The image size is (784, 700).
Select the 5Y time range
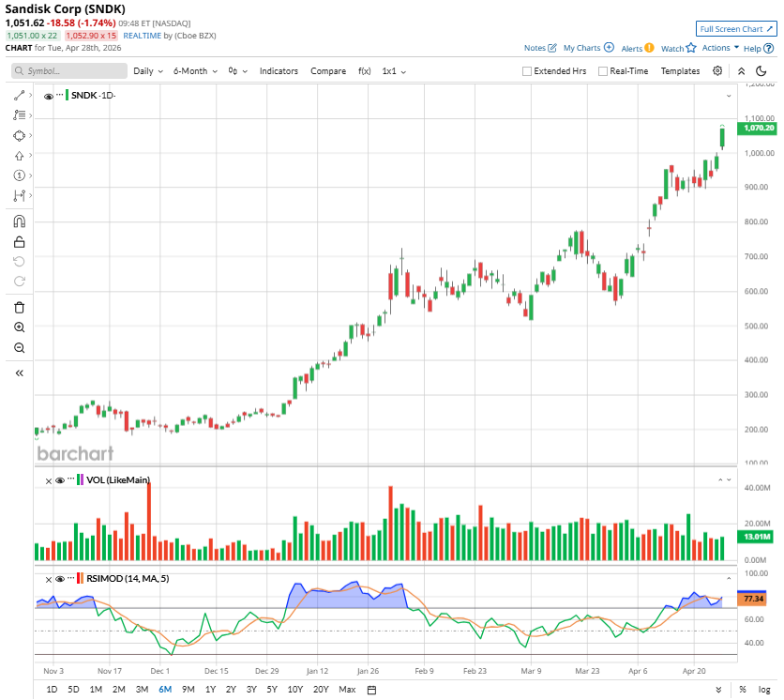[272, 690]
